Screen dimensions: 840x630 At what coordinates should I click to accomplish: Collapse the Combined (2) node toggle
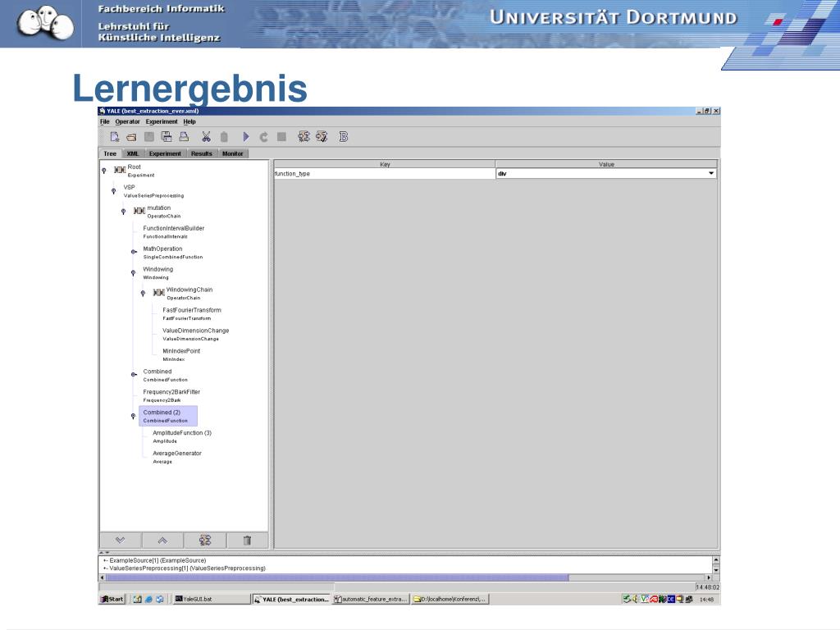point(134,416)
